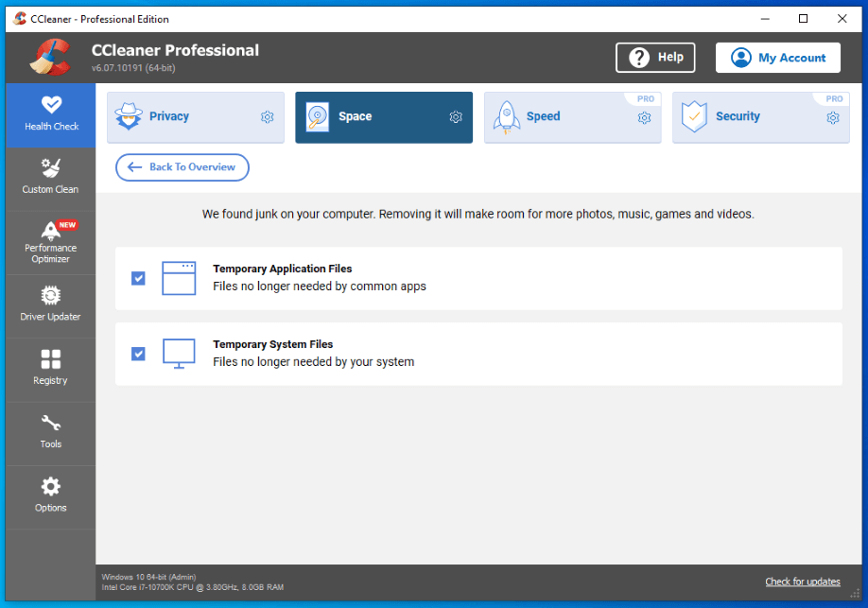Screen dimensions: 868x608
Task: Click the Space tab settings gear
Action: click(456, 117)
